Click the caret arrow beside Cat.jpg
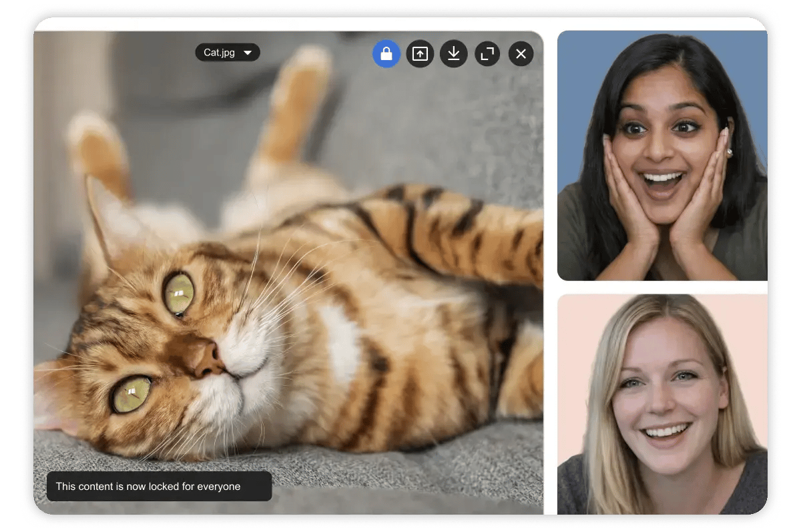This screenshot has height=532, width=801. coord(248,53)
